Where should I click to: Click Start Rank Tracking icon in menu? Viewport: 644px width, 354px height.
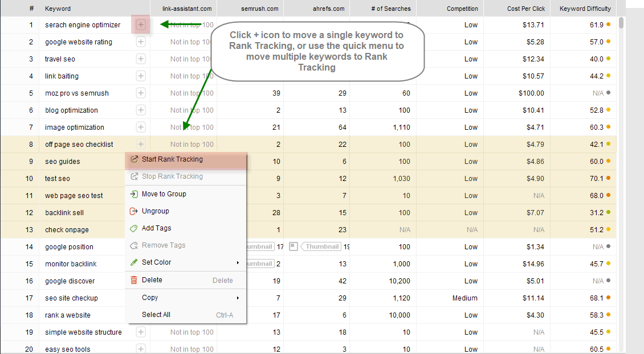[x=134, y=159]
